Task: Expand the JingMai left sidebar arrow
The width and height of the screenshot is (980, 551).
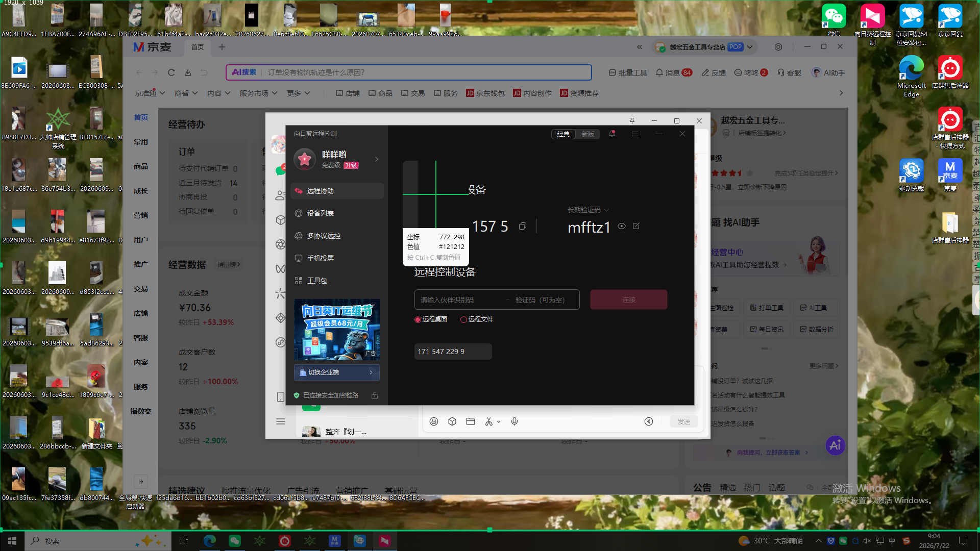Action: [x=141, y=481]
